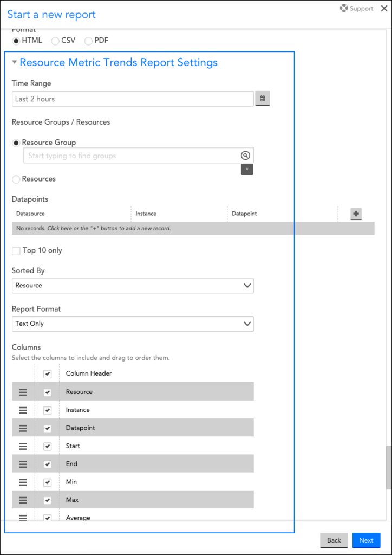Click the Time Range input field

(x=133, y=99)
